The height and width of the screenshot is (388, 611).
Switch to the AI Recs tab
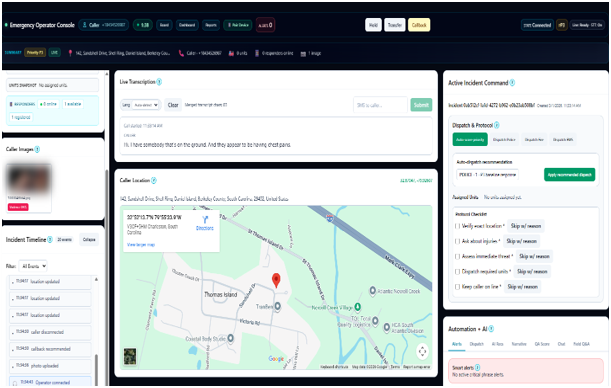point(498,344)
